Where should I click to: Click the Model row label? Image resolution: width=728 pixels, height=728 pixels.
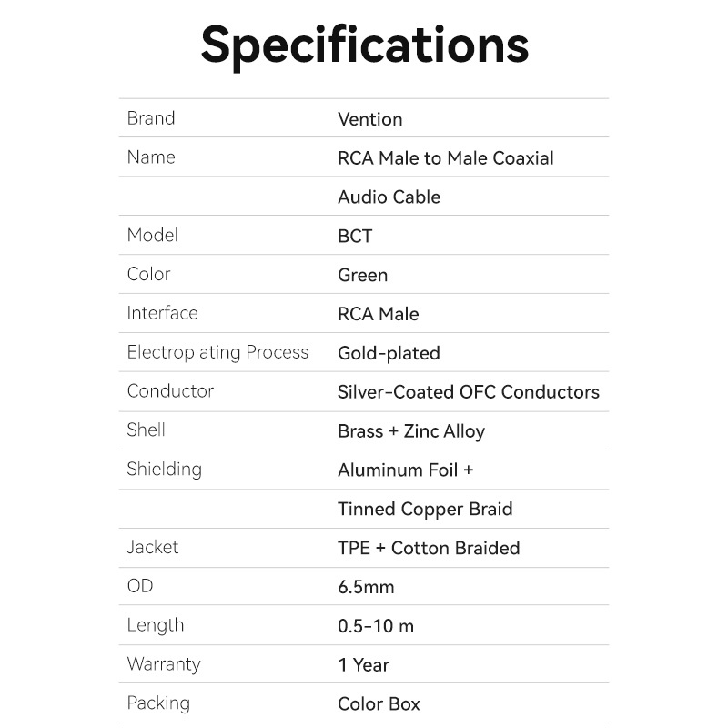click(x=153, y=236)
